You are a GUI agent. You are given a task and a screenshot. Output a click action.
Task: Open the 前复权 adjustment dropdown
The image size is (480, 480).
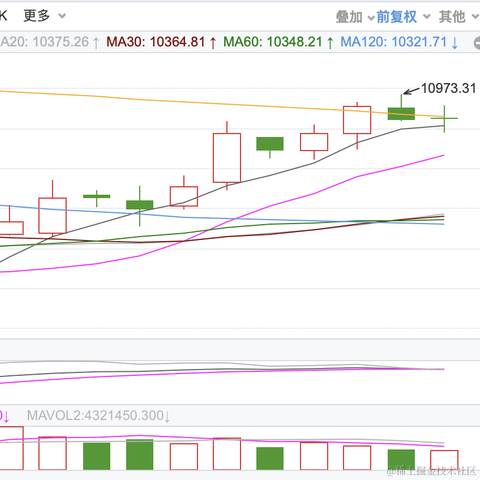point(403,17)
